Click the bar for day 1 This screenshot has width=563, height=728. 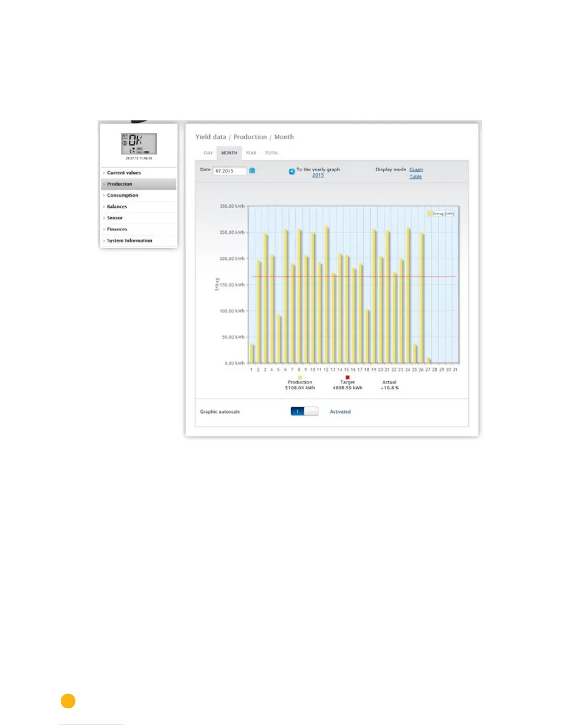click(252, 353)
